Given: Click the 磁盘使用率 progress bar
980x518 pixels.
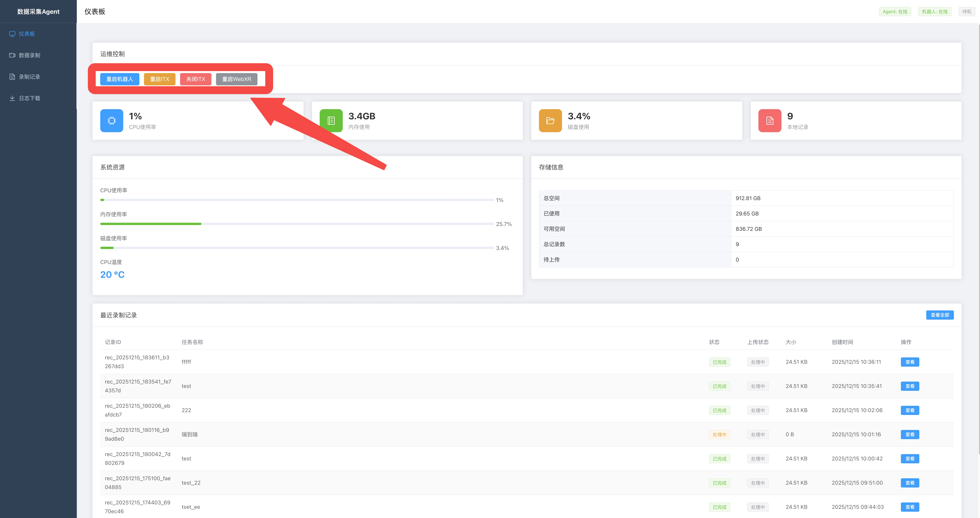Looking at the screenshot, I should click(x=297, y=248).
